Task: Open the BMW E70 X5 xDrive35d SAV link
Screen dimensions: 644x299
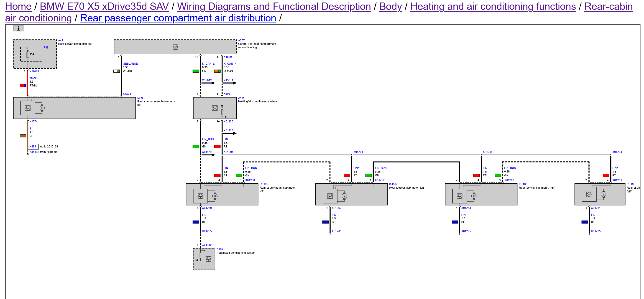Action: (x=104, y=7)
